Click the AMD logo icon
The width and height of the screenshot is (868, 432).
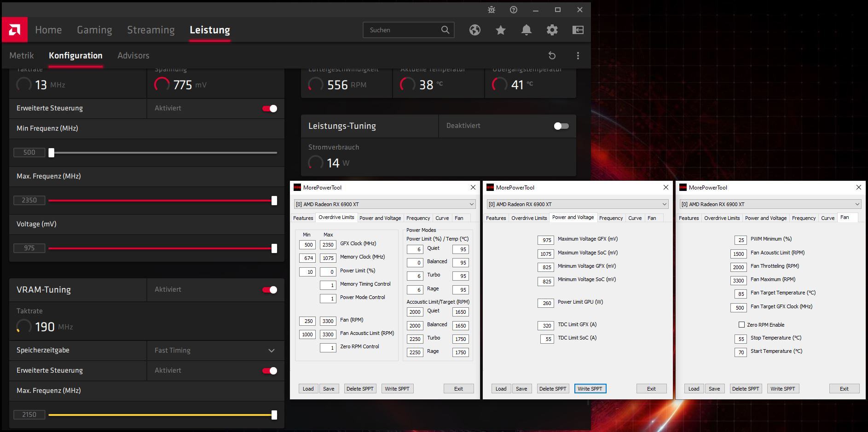click(15, 30)
